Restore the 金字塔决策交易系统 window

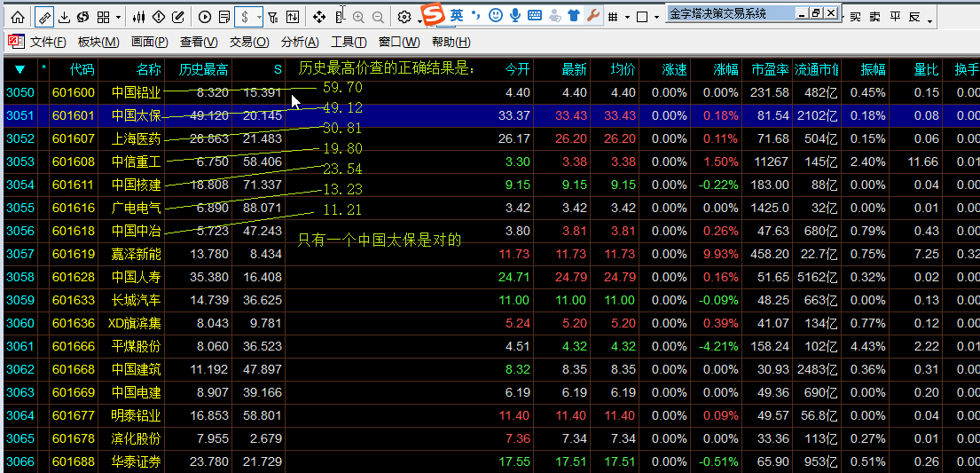[817, 13]
